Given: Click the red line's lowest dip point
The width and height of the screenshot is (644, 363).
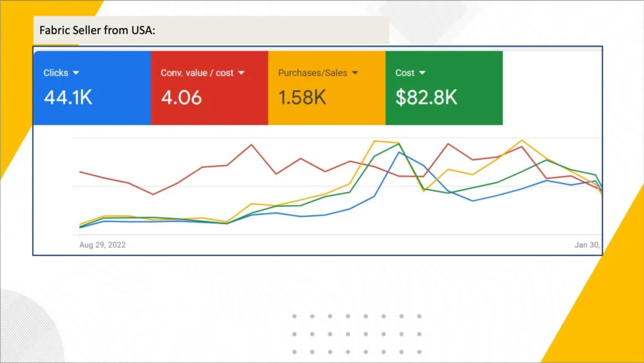Looking at the screenshot, I should (153, 194).
